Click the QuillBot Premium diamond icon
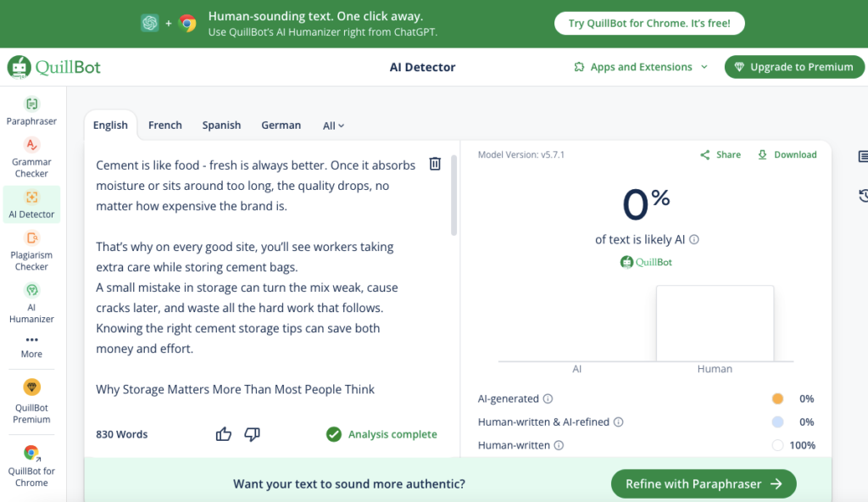The width and height of the screenshot is (868, 502). coord(31,388)
